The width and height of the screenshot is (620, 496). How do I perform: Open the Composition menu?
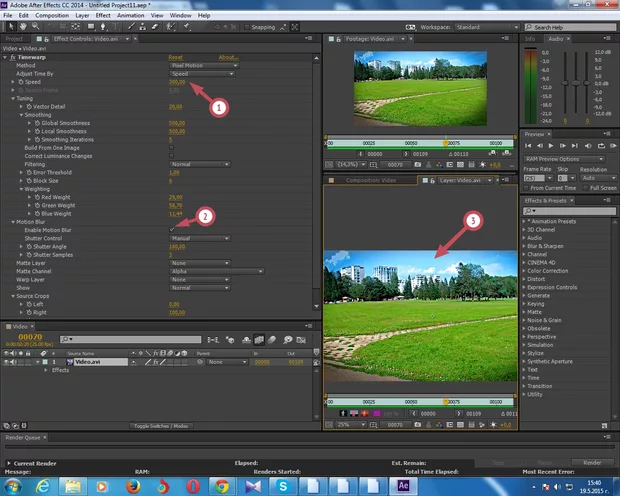coord(52,16)
